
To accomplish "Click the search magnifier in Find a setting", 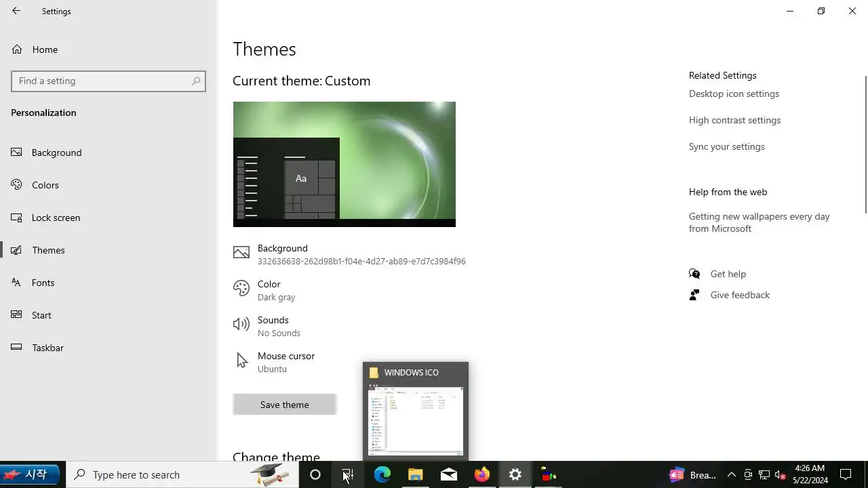I will 196,81.
